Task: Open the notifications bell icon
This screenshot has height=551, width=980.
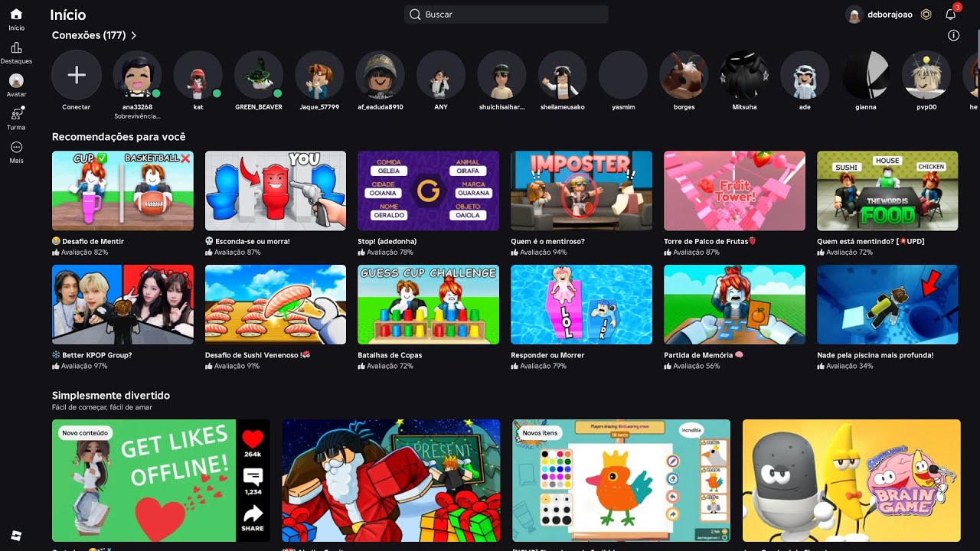Action: click(951, 15)
